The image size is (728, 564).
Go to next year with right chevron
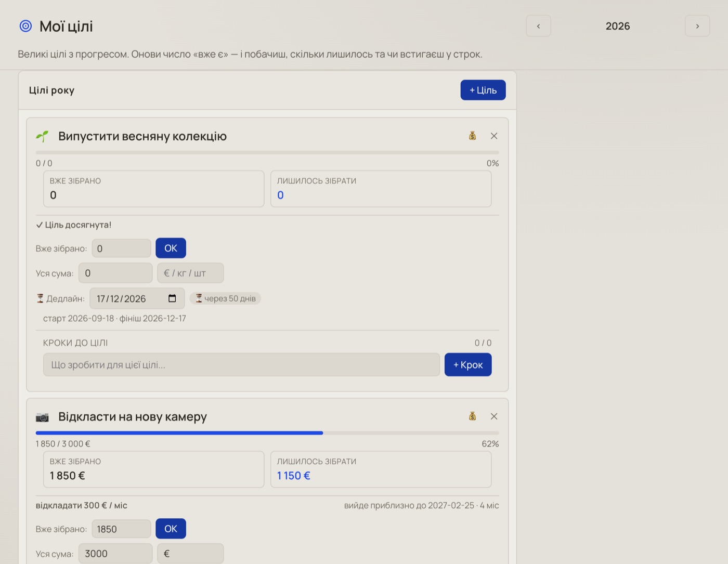pyautogui.click(x=697, y=26)
